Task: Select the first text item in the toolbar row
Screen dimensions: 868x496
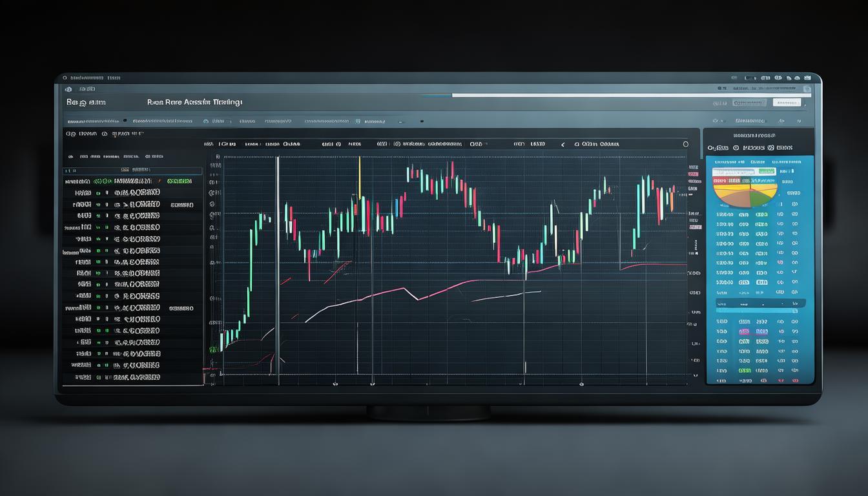Action: tap(93, 121)
